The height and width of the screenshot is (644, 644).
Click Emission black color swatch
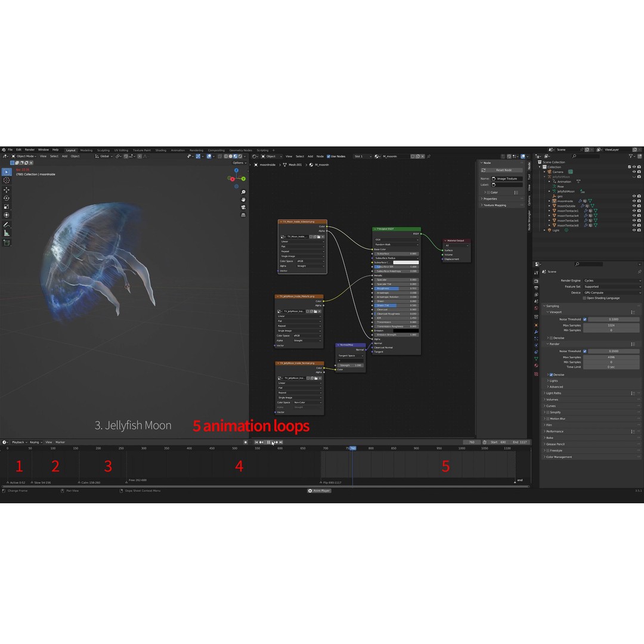pos(406,330)
